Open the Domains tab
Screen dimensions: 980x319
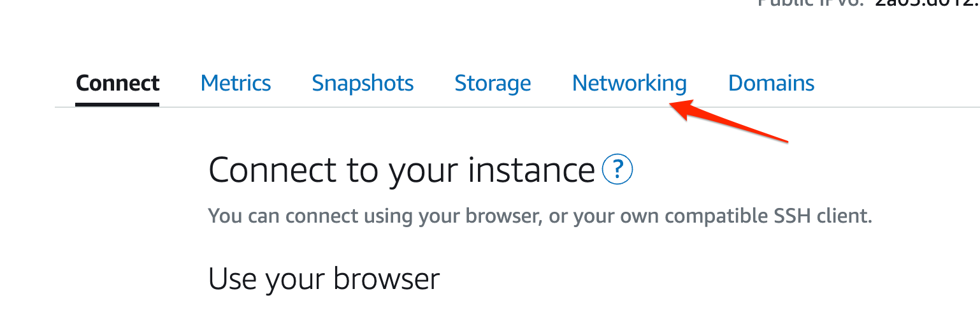(x=771, y=83)
